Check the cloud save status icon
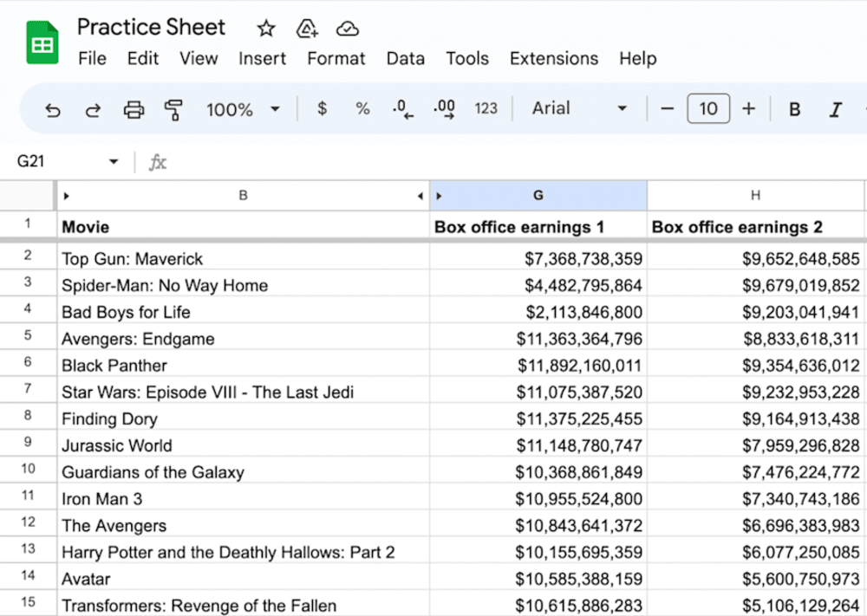 coord(348,29)
